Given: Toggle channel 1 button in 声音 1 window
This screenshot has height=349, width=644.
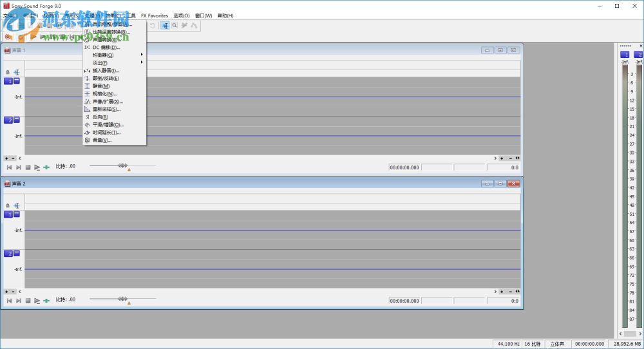Looking at the screenshot, I should click(8, 81).
